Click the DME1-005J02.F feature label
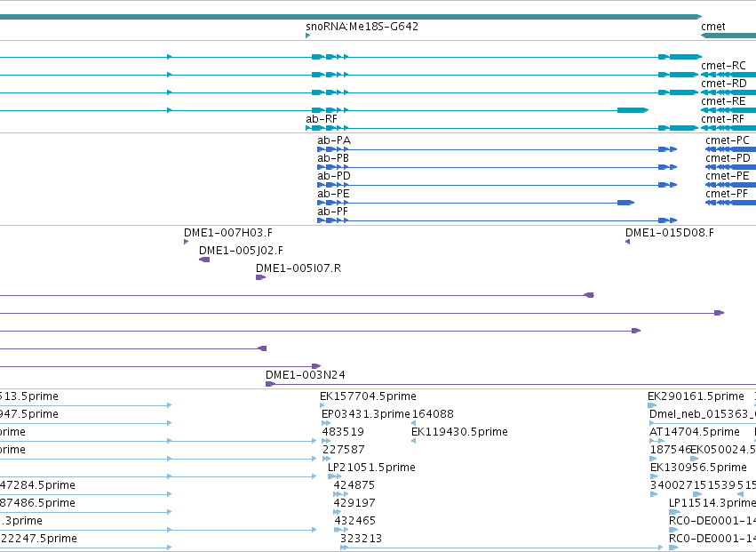756x552 pixels. [241, 251]
